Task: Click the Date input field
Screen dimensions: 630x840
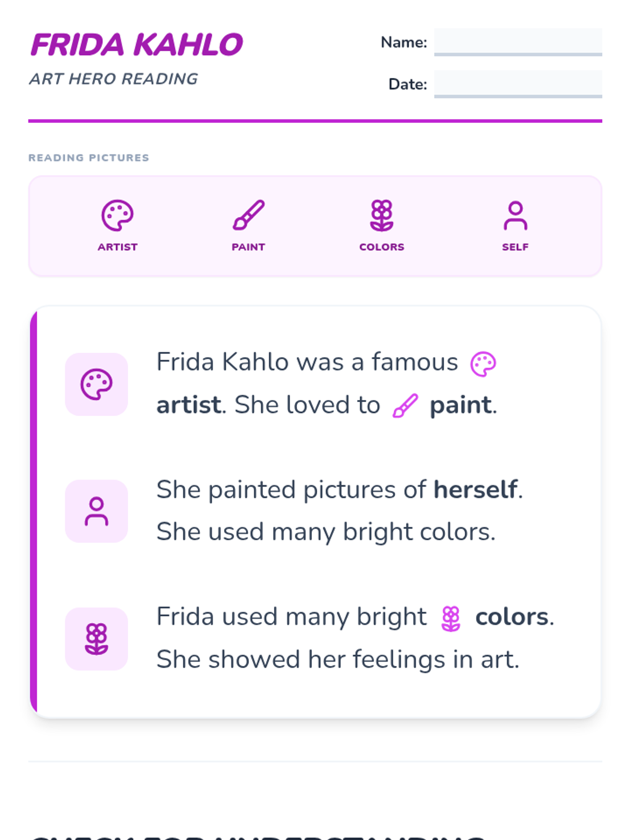Action: (x=518, y=84)
